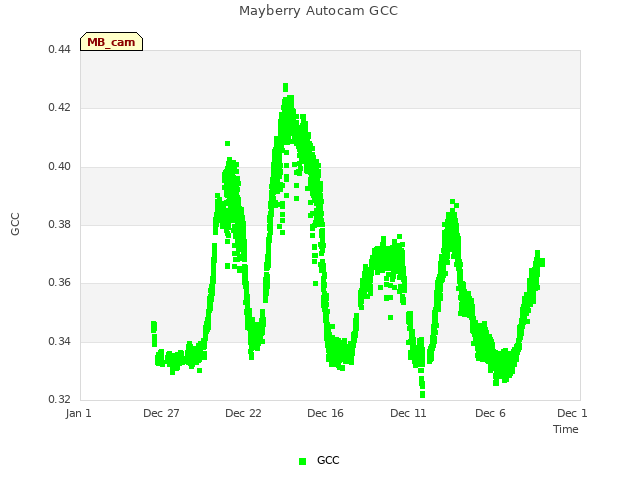The width and height of the screenshot is (640, 480).
Task: Click the GCC legend label
Action: coord(328,460)
